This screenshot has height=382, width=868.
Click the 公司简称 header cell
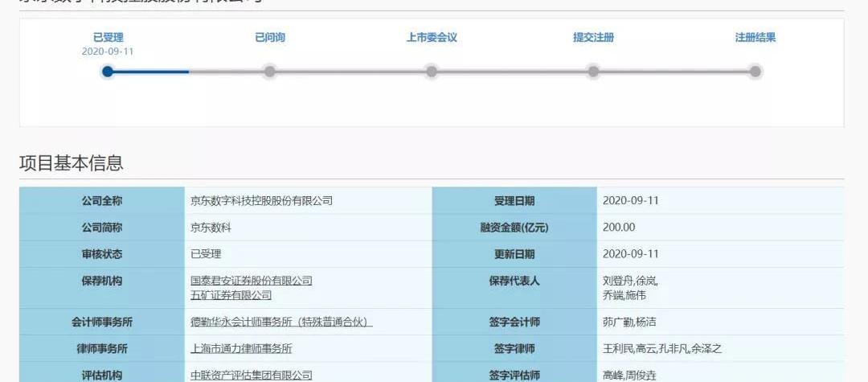[102, 228]
